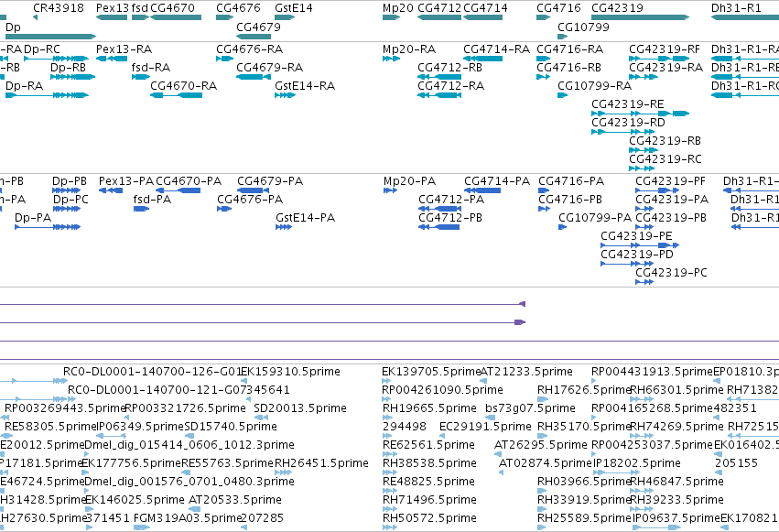The width and height of the screenshot is (779, 532).
Task: Click the GstE14 gene name in the gene track
Action: 294,8
